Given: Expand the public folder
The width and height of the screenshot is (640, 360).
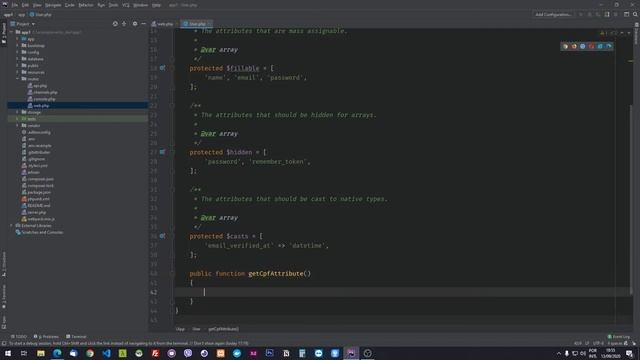Looking at the screenshot, I should tap(18, 65).
